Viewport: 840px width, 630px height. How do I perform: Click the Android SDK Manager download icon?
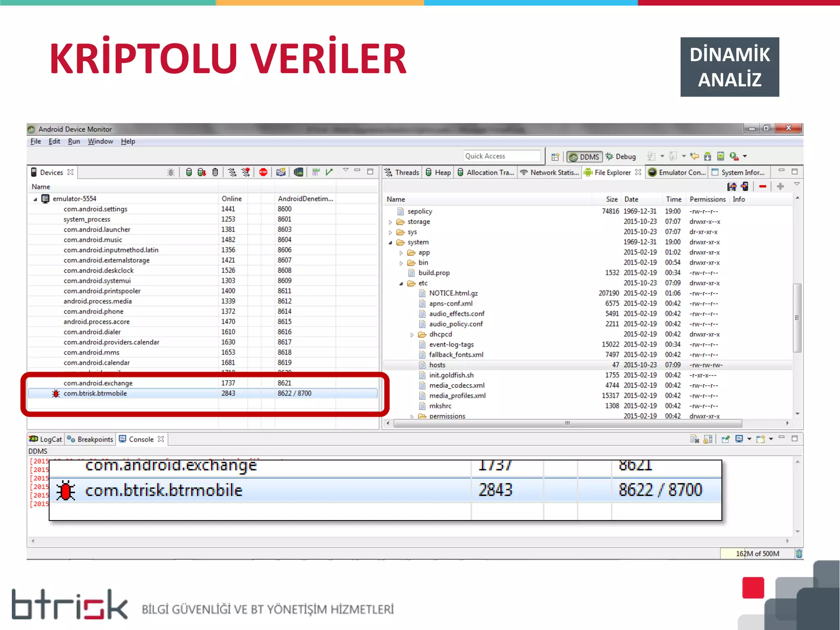click(x=708, y=156)
